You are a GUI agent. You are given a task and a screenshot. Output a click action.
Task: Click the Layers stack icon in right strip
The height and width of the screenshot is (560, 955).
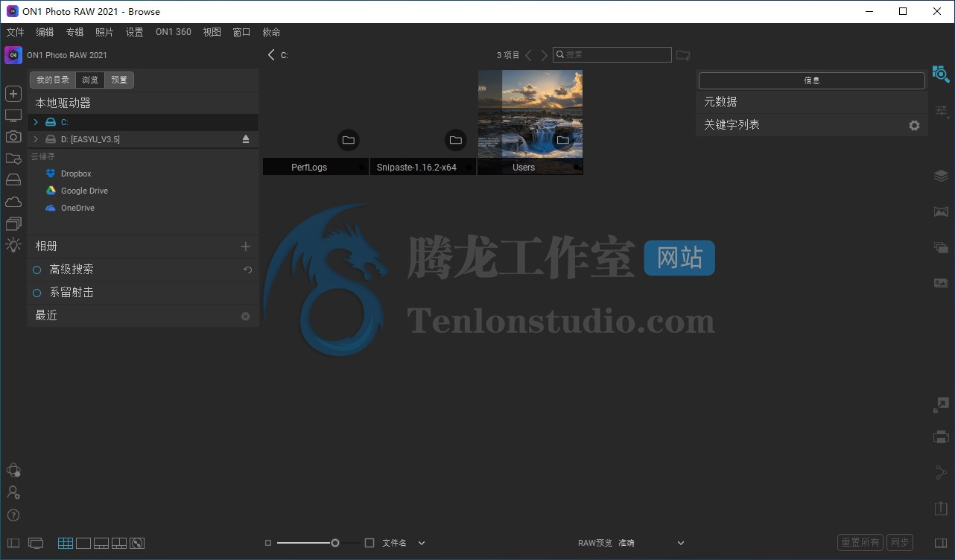tap(941, 176)
